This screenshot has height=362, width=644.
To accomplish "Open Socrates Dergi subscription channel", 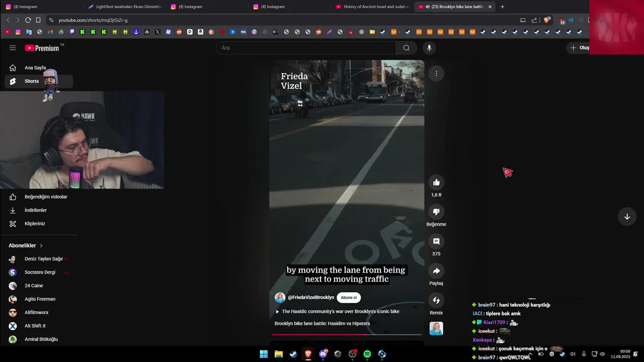I will [x=38, y=273].
